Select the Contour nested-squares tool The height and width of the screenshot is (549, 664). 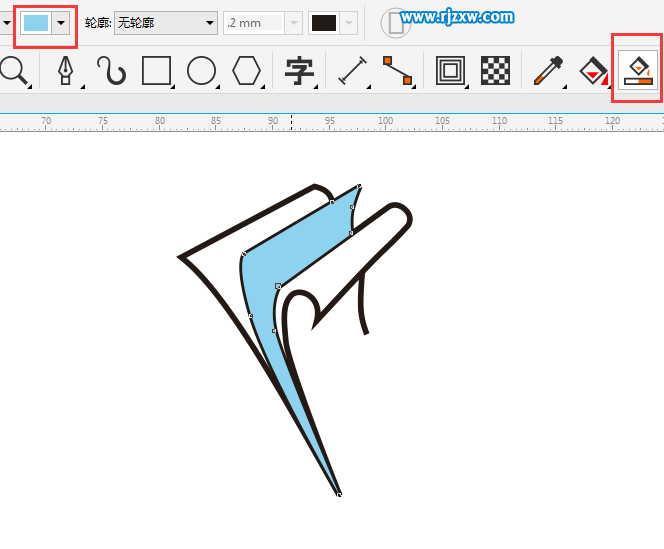point(451,71)
